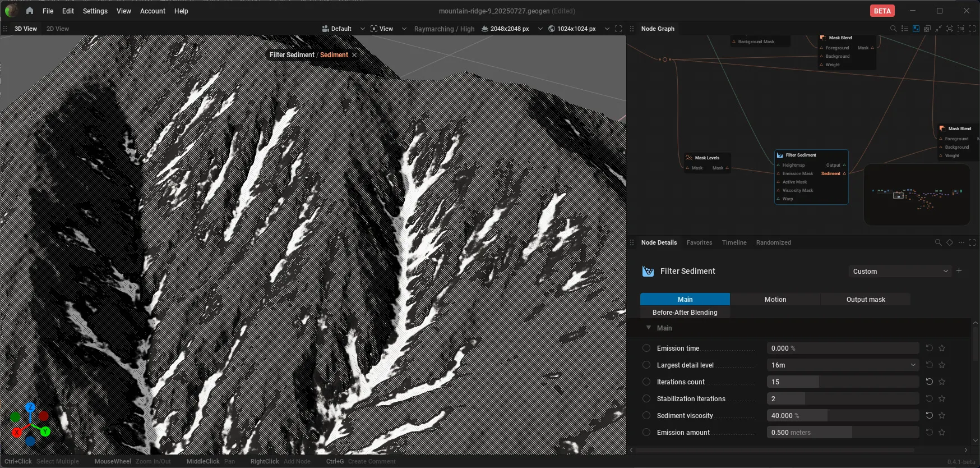Image resolution: width=980 pixels, height=468 pixels.
Task: Reset the Iterations count value
Action: (x=929, y=382)
